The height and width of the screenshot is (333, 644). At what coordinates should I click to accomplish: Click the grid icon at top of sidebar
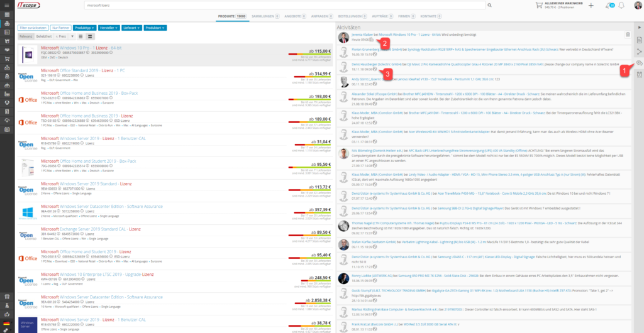point(7,14)
